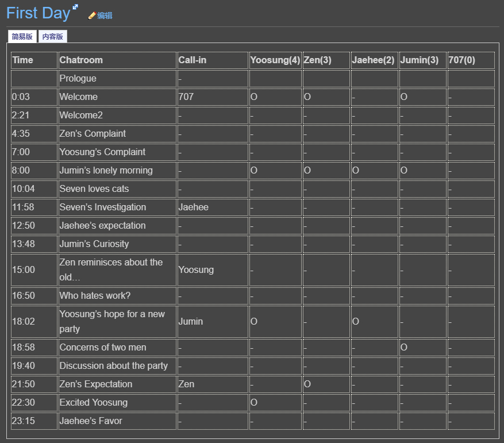Viewport: 504px width, 443px height.
Task: Click Jumin's O in the 18:58 row
Action: click(404, 347)
